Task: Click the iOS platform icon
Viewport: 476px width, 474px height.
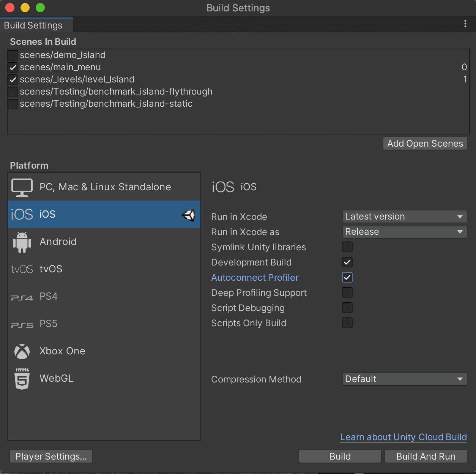Action: [22, 214]
